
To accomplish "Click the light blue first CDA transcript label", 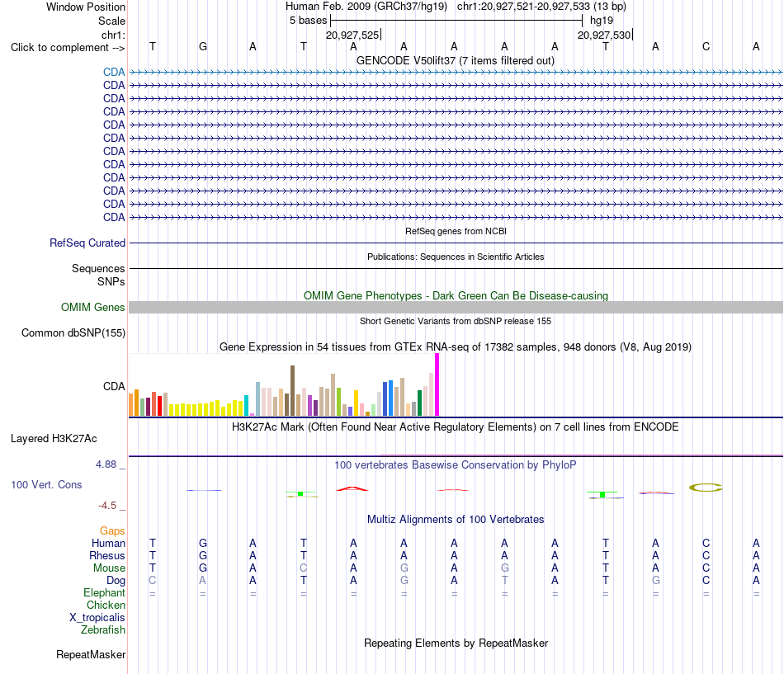I will click(x=114, y=72).
